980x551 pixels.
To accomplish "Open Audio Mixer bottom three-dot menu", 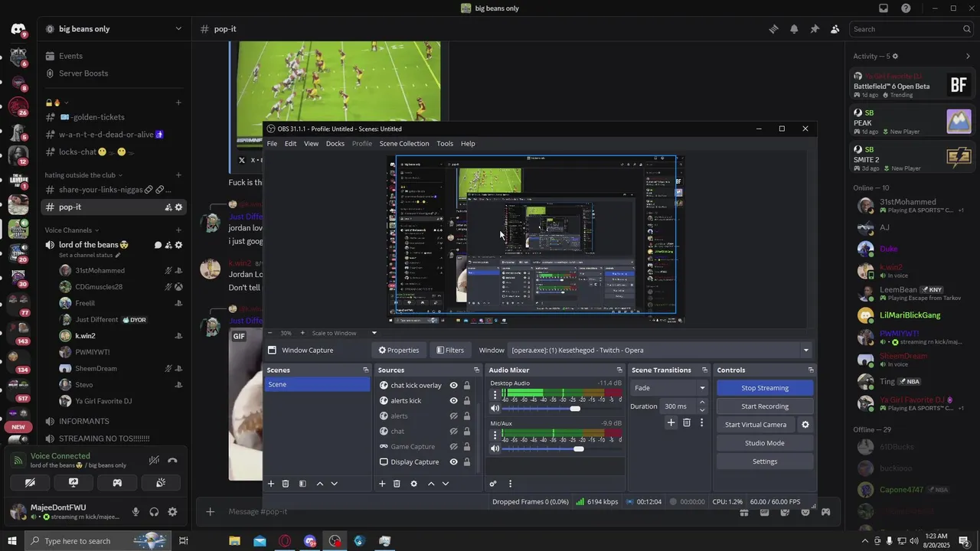I will click(510, 484).
